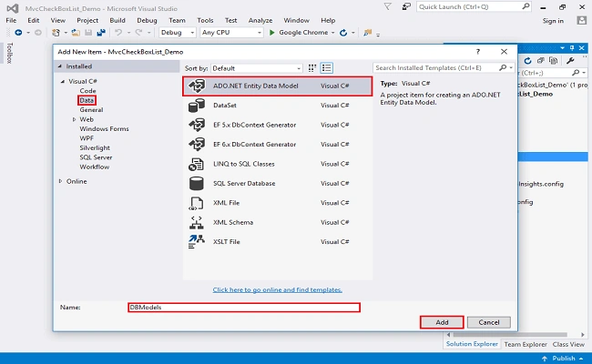Click the Undo toolbar icon
Screen dimensions: 592x364
pos(118,33)
